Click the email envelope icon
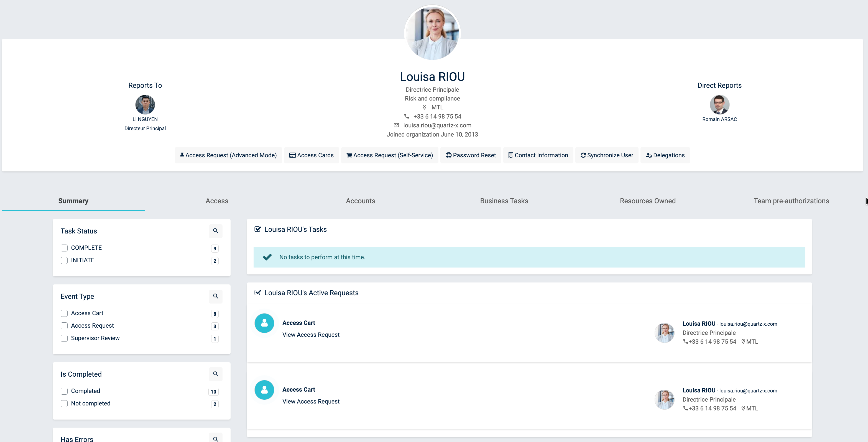 coord(396,125)
